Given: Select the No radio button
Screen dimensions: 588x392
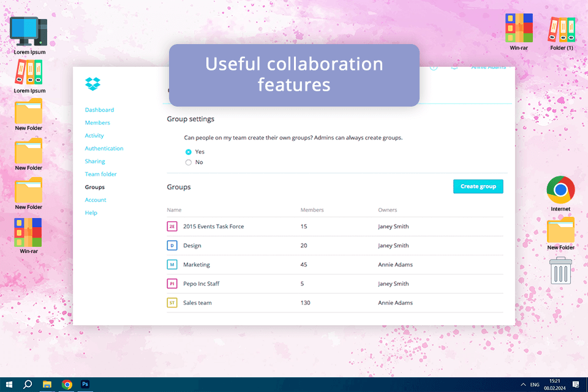Looking at the screenshot, I should [188, 162].
